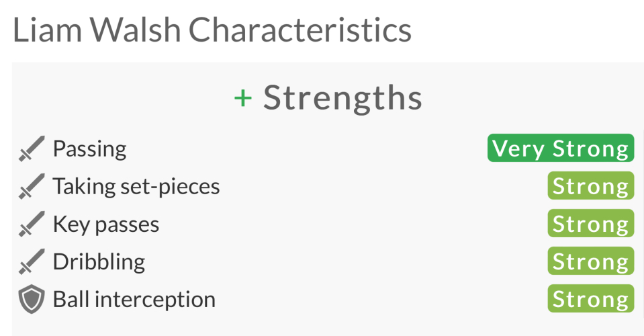Click the Strong badge for Taking set-pieces
The height and width of the screenshot is (336, 644).
590,186
